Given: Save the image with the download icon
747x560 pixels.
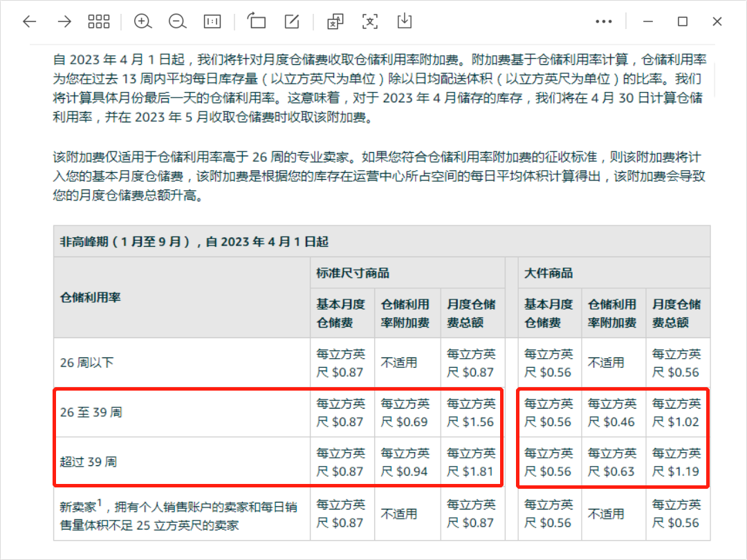Looking at the screenshot, I should click(404, 21).
